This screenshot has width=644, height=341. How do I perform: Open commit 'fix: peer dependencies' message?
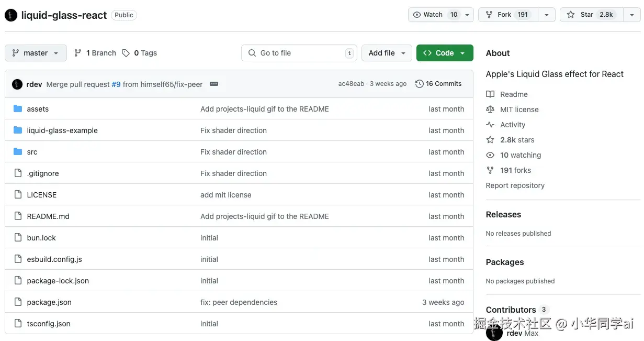[x=239, y=302]
